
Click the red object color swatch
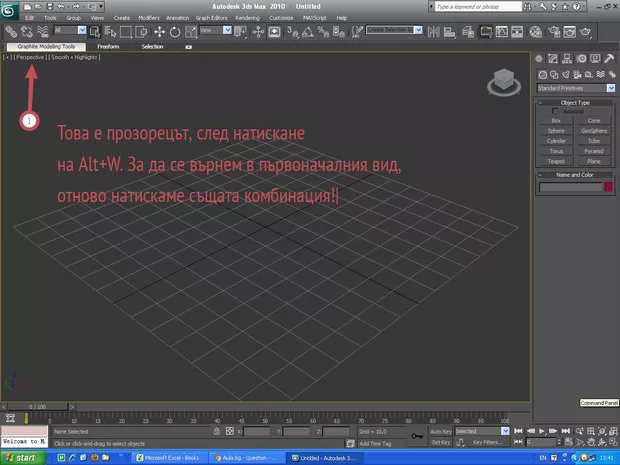click(x=608, y=186)
